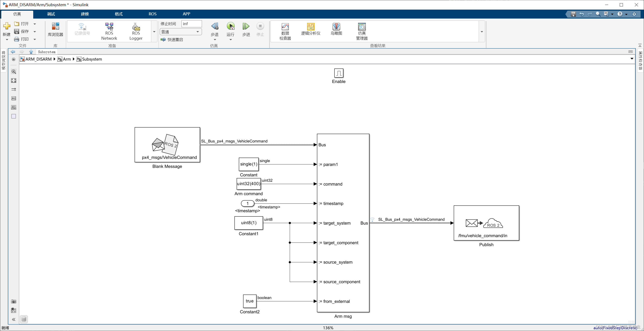Click the image annotation palette icon
The width and height of the screenshot is (644, 331).
tap(14, 107)
